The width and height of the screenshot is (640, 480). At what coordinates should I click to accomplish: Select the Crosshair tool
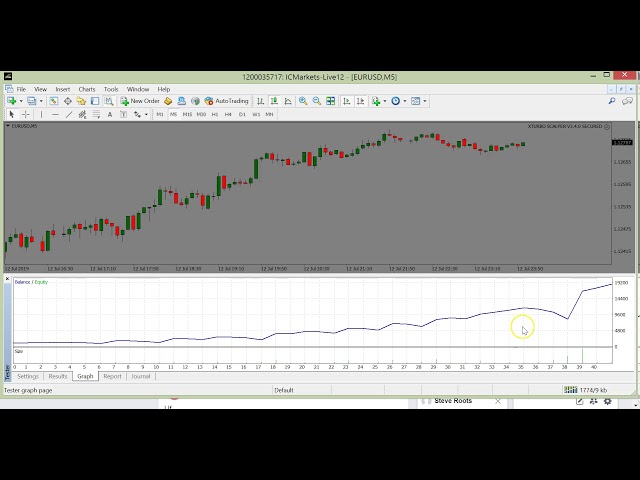coord(26,114)
